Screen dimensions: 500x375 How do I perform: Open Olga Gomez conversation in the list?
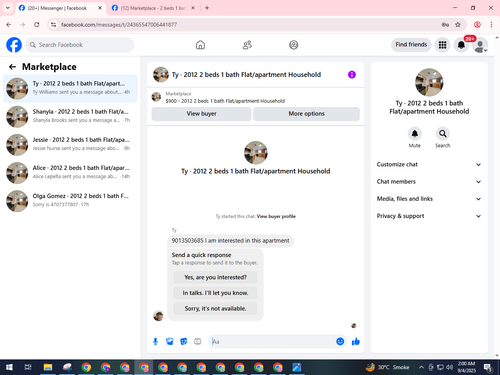70,201
